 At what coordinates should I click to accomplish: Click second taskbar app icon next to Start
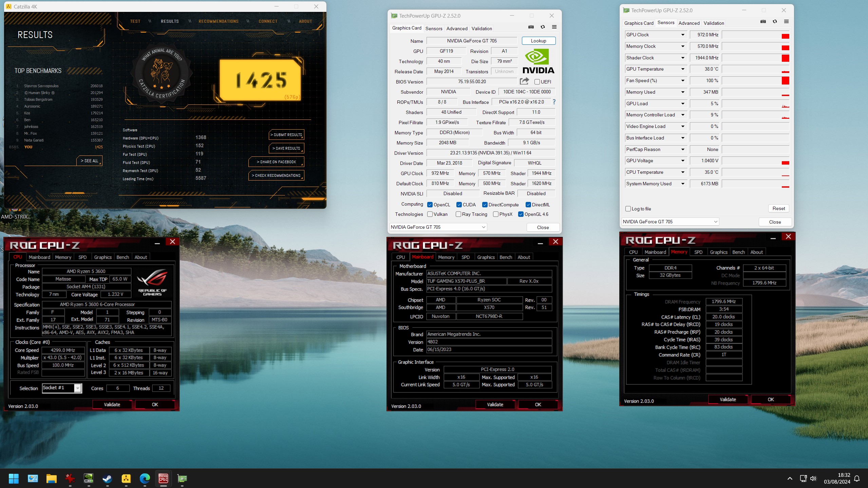pos(33,478)
